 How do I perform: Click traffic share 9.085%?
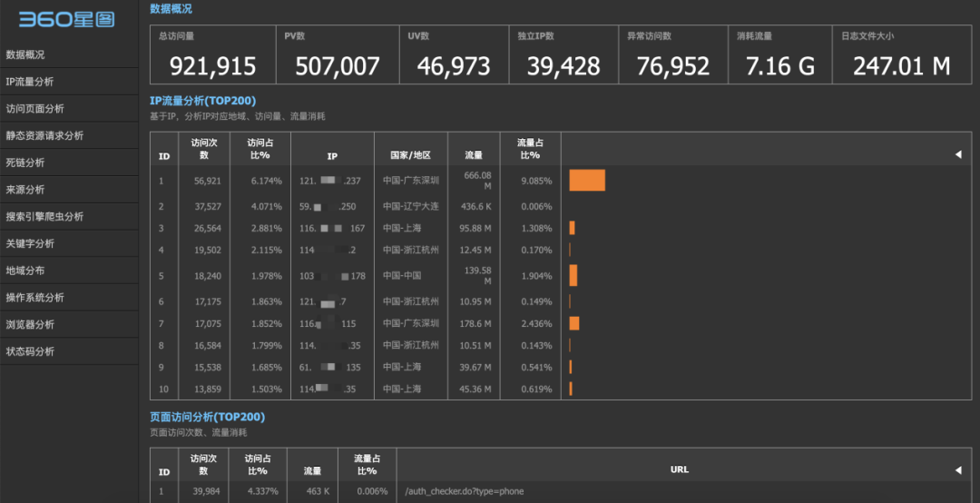point(536,181)
